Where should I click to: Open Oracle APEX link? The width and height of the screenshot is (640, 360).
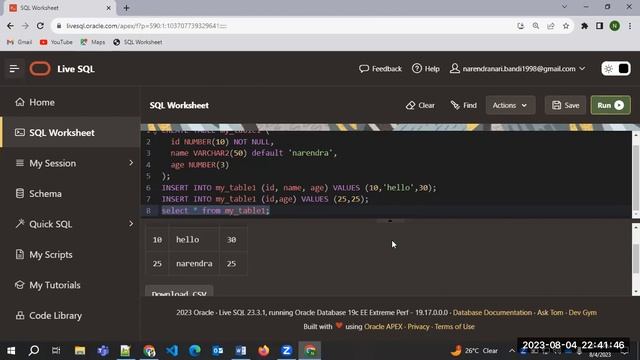[x=383, y=327]
